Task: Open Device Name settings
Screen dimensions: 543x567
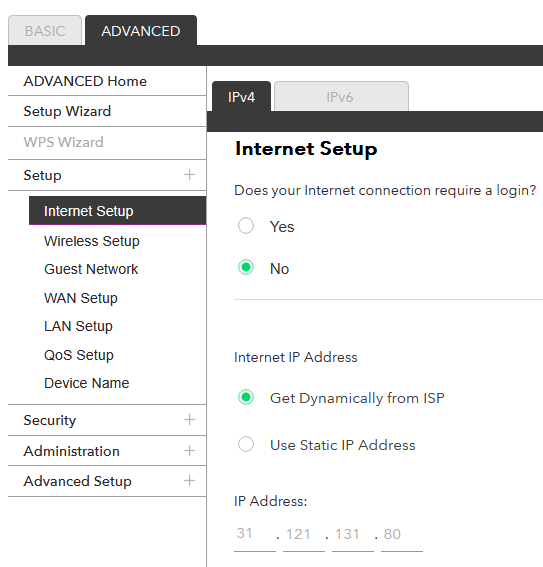Action: point(87,383)
